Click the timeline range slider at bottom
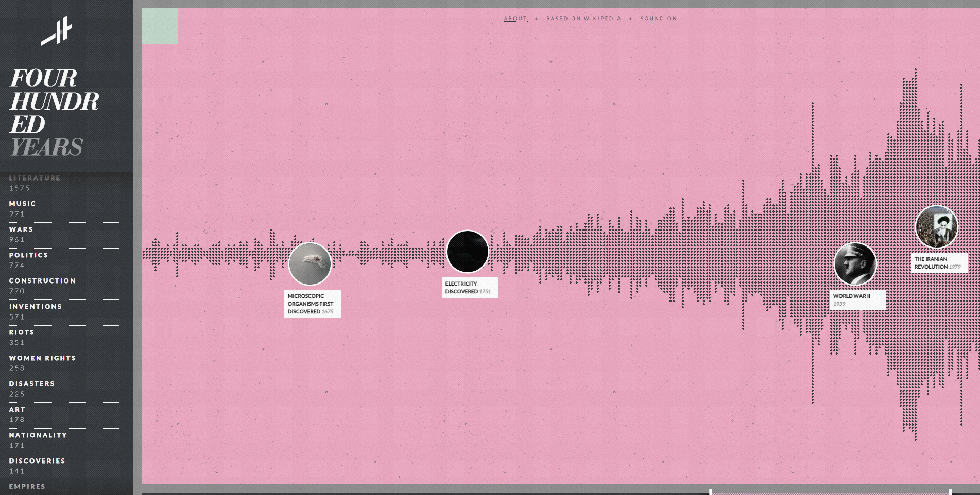Viewport: 980px width, 495px height. [x=830, y=492]
